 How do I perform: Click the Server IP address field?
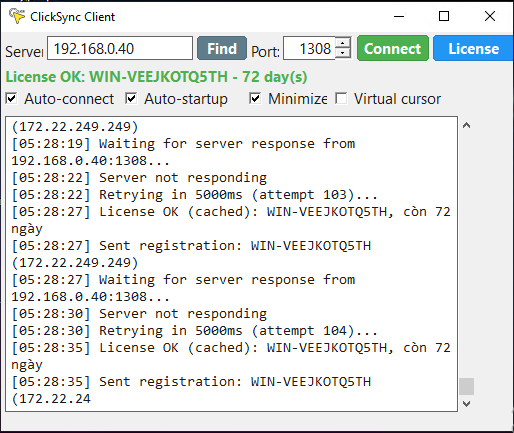point(120,48)
